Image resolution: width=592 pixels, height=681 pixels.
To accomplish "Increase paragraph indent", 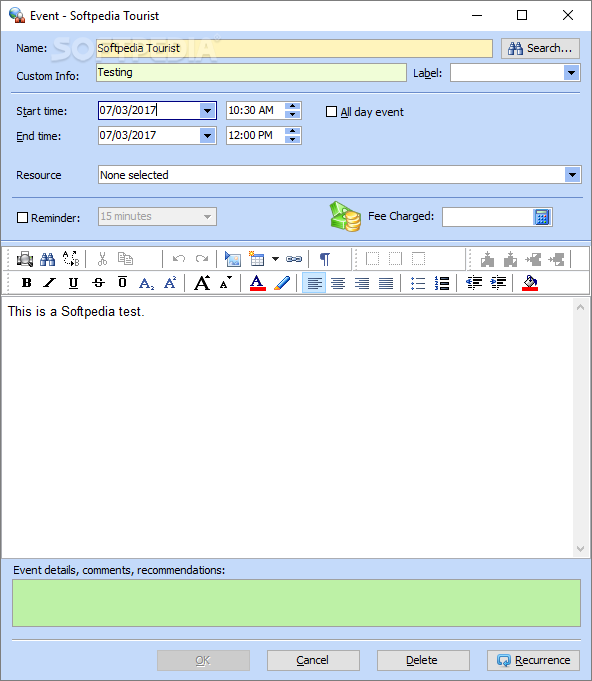I will [498, 283].
